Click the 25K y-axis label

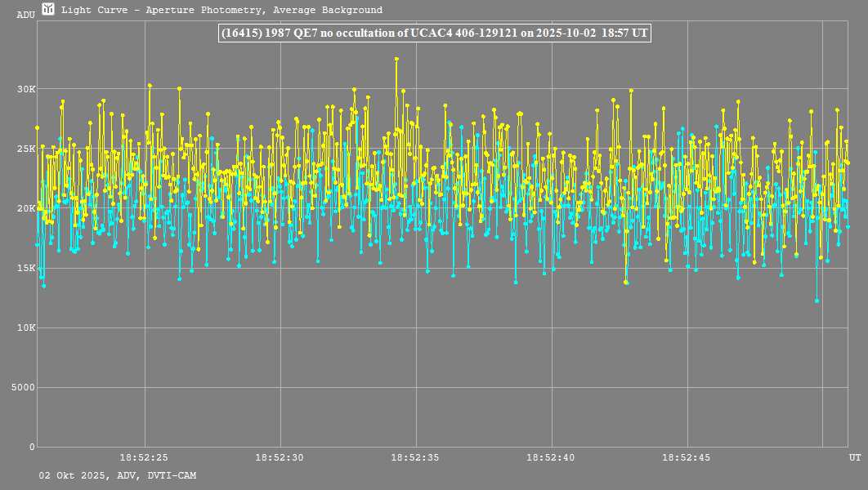pyautogui.click(x=27, y=149)
